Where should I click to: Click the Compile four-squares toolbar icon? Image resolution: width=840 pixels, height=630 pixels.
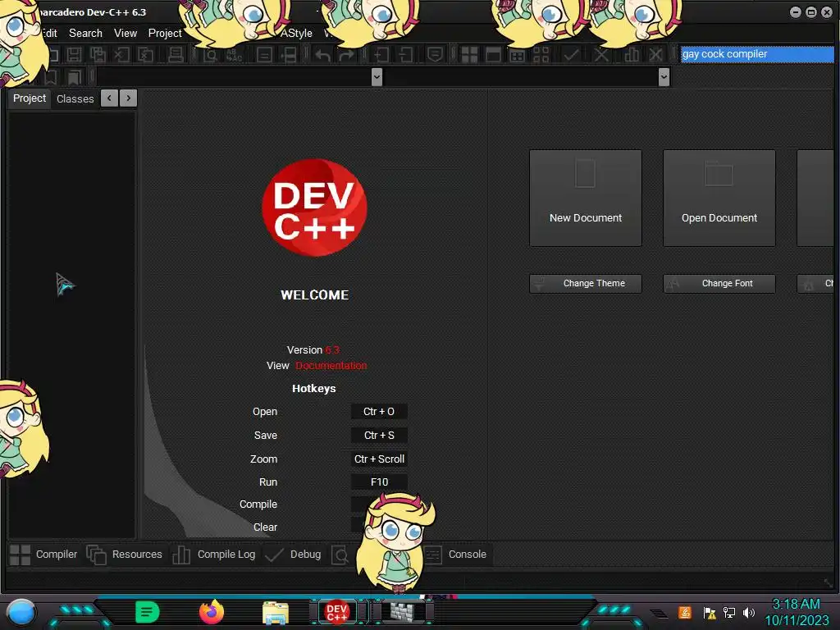pyautogui.click(x=469, y=54)
